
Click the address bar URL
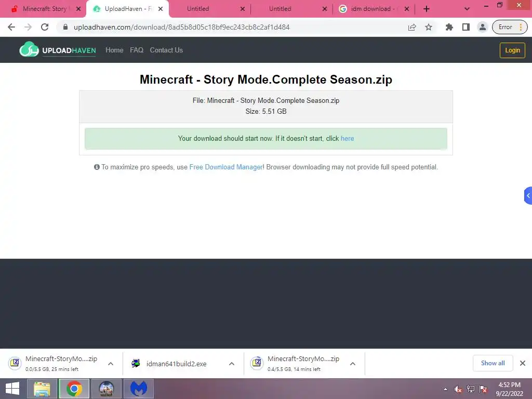coord(181,27)
